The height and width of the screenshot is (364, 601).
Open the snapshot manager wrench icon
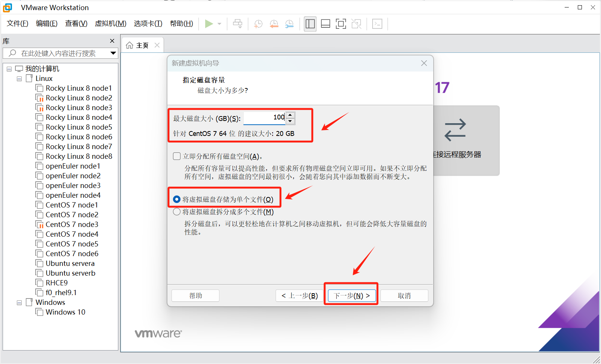coord(289,24)
